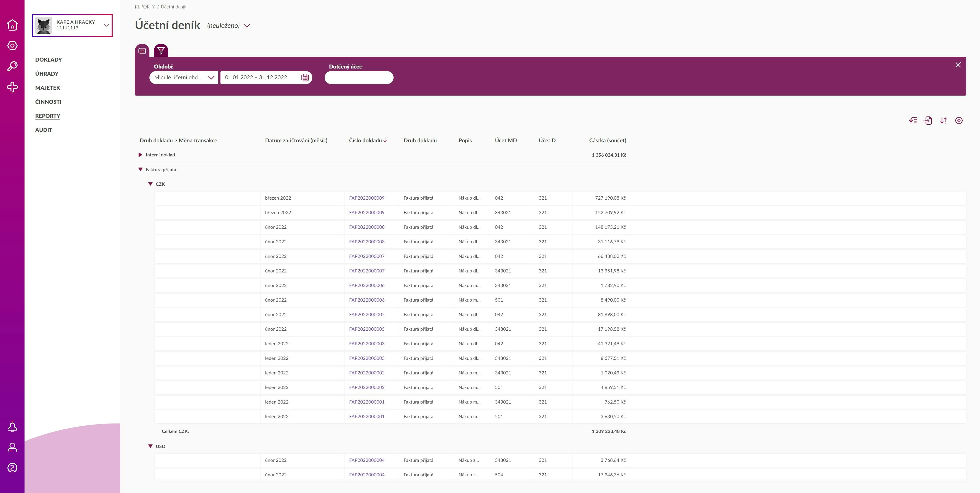Screen dimensions: 980x493
Task: Click the Dotčený účet input field
Action: point(359,78)
